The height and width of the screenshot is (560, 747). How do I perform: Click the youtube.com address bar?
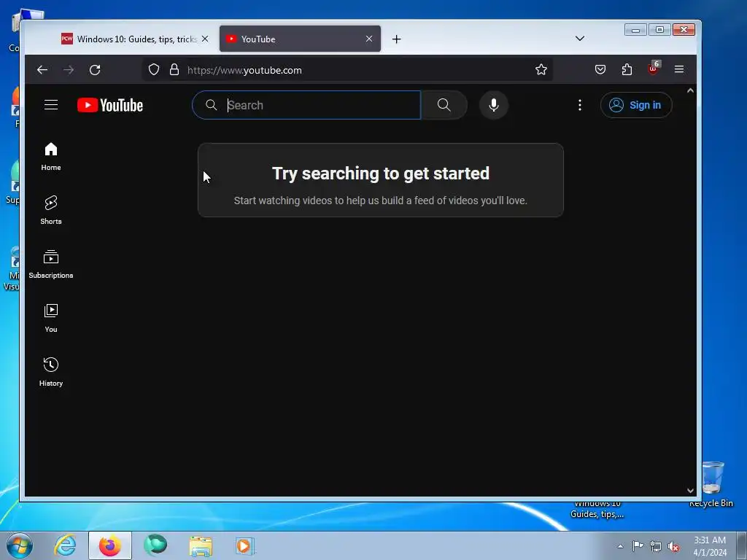point(348,70)
